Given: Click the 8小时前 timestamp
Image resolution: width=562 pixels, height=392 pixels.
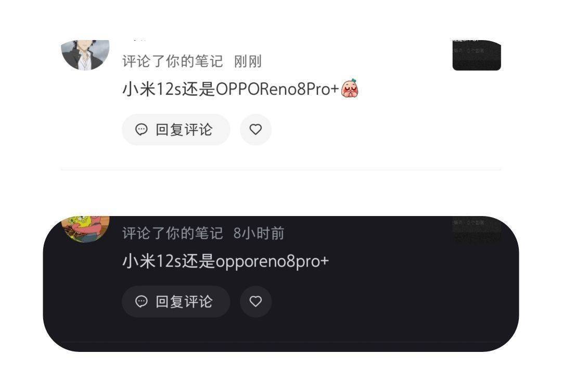Looking at the screenshot, I should 259,233.
